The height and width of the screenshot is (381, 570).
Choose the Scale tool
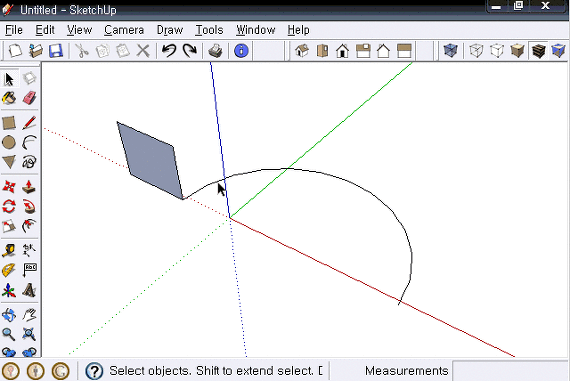9,226
